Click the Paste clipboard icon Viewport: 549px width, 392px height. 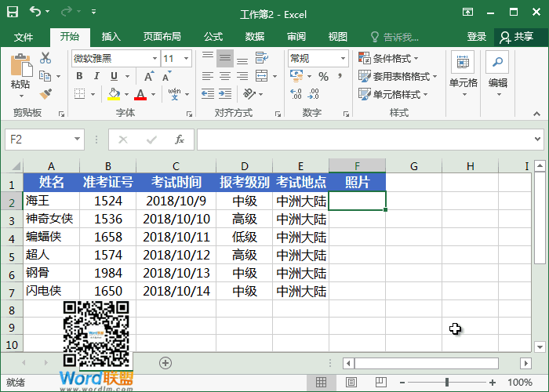[x=20, y=65]
